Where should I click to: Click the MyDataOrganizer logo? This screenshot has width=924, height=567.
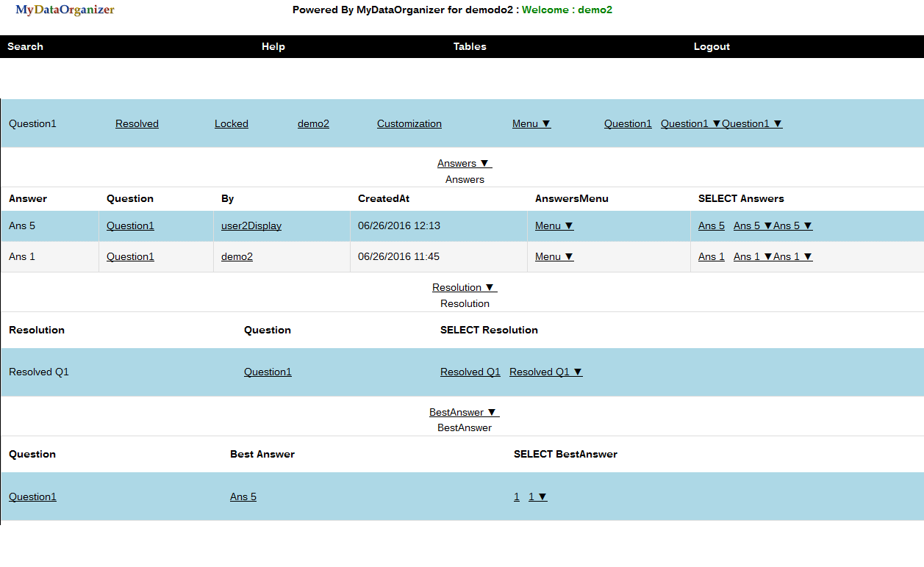point(65,10)
